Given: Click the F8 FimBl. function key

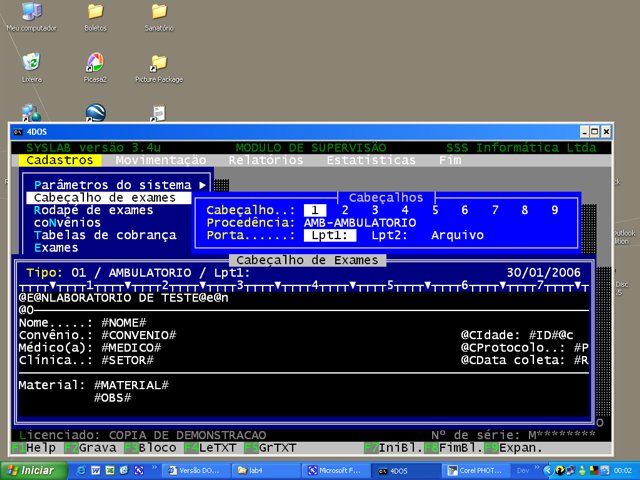Looking at the screenshot, I should (453, 448).
